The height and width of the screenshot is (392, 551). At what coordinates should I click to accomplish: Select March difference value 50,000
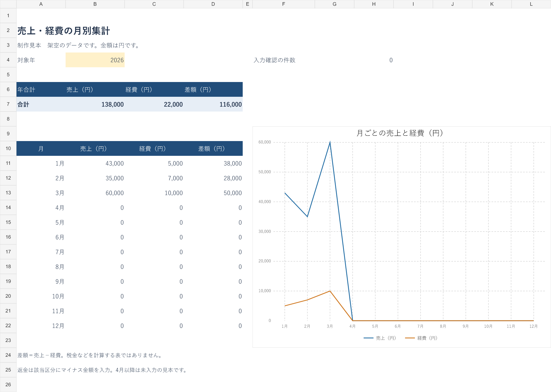[213, 193]
